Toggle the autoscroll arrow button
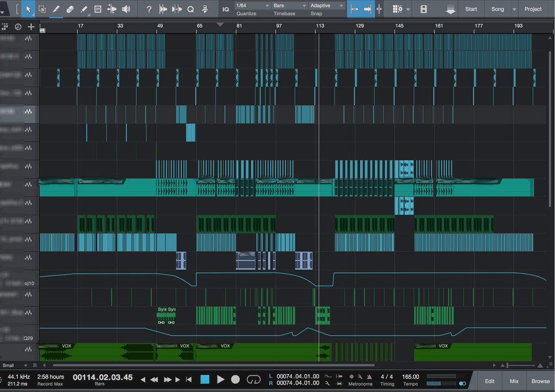Screen dimensions: 555x392 (x=368, y=9)
